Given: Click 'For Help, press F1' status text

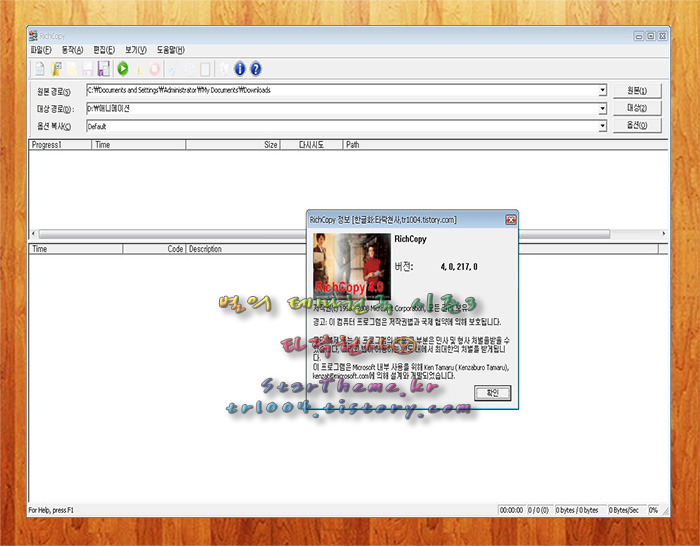Looking at the screenshot, I should (51, 510).
